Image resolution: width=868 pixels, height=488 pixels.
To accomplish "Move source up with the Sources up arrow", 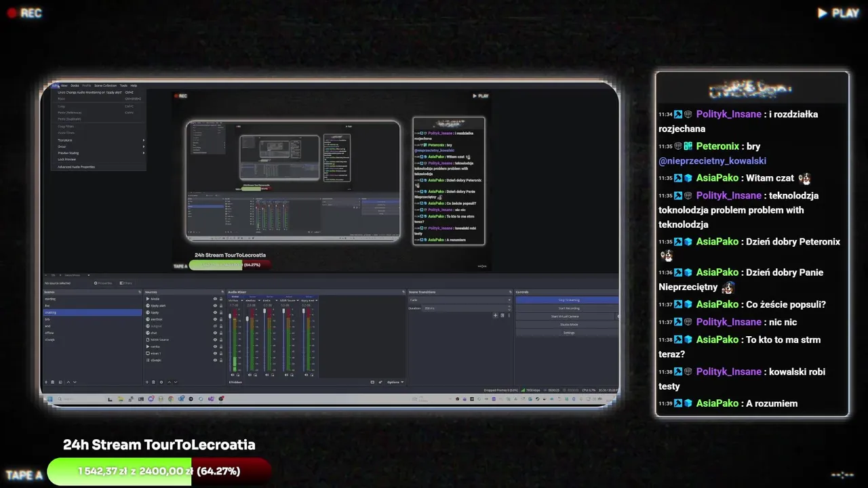I will (170, 382).
